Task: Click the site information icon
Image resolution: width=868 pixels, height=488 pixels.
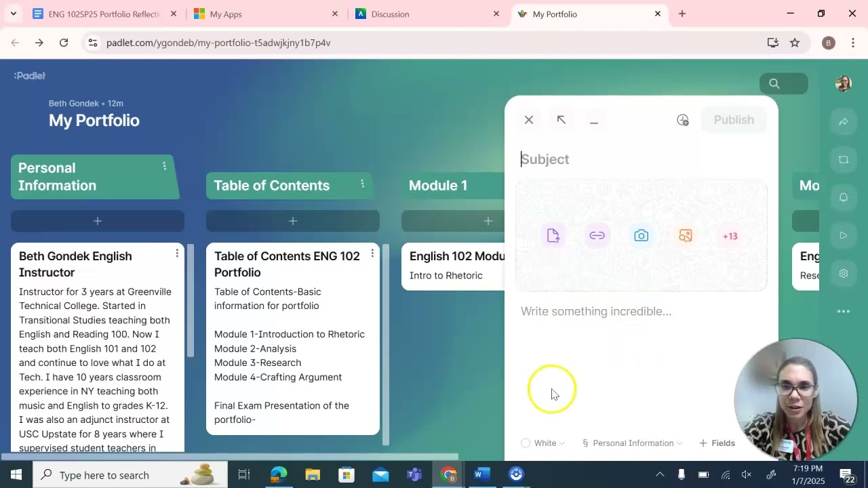Action: pos(94,43)
